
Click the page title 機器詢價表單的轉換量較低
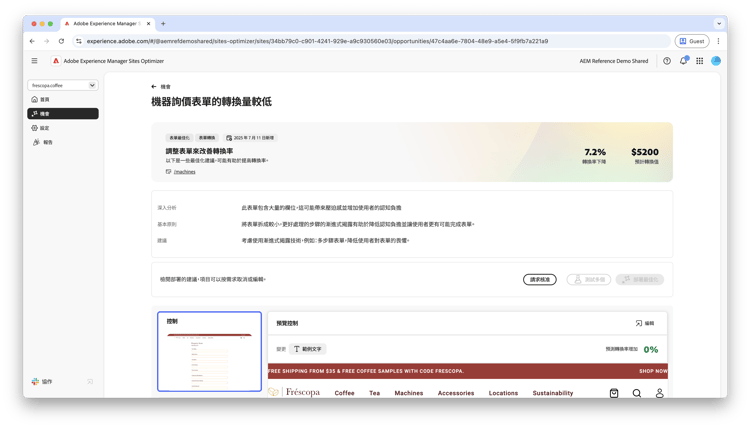[x=211, y=101]
